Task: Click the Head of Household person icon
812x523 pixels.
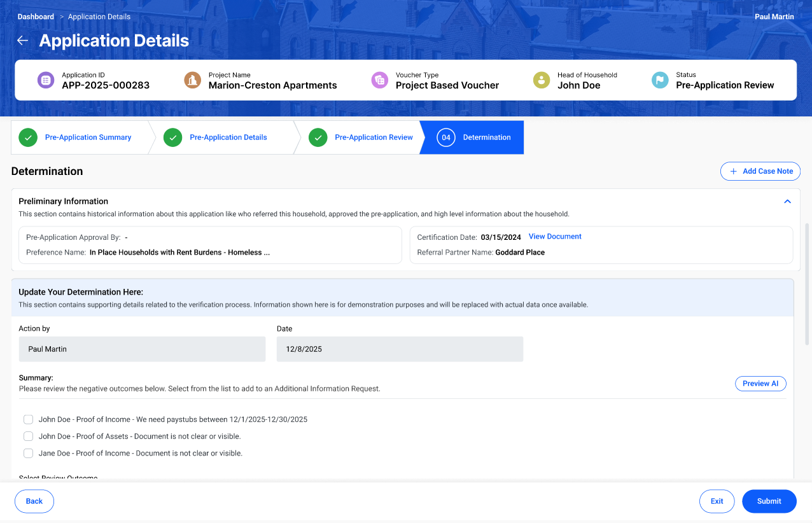Action: coord(542,80)
